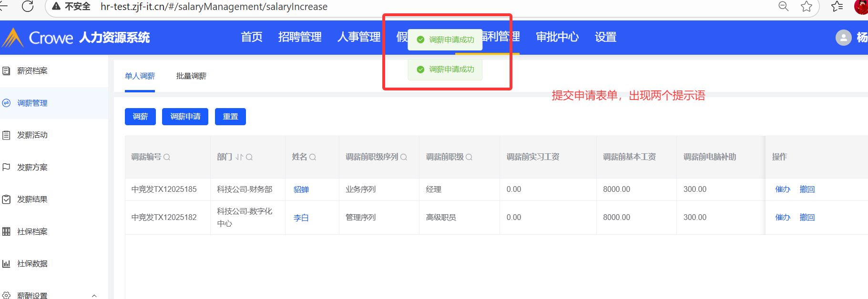Image resolution: width=868 pixels, height=299 pixels.
Task: Bookmark this page with the star icon
Action: (x=807, y=6)
